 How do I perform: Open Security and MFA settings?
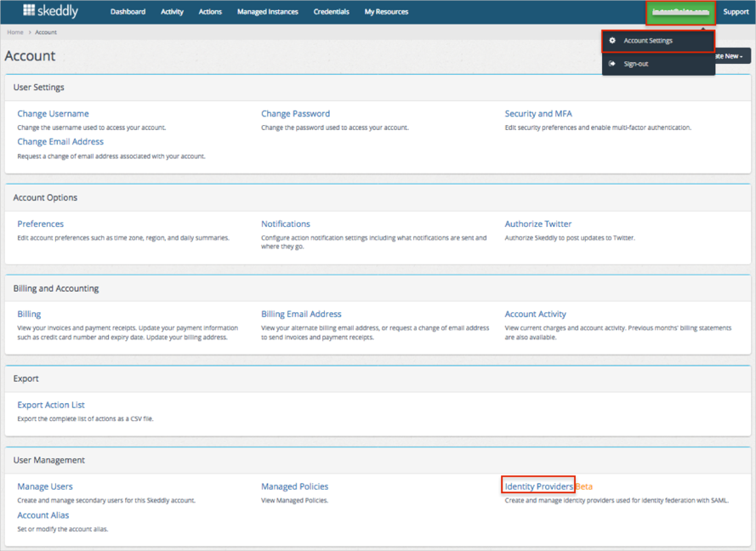tap(538, 114)
